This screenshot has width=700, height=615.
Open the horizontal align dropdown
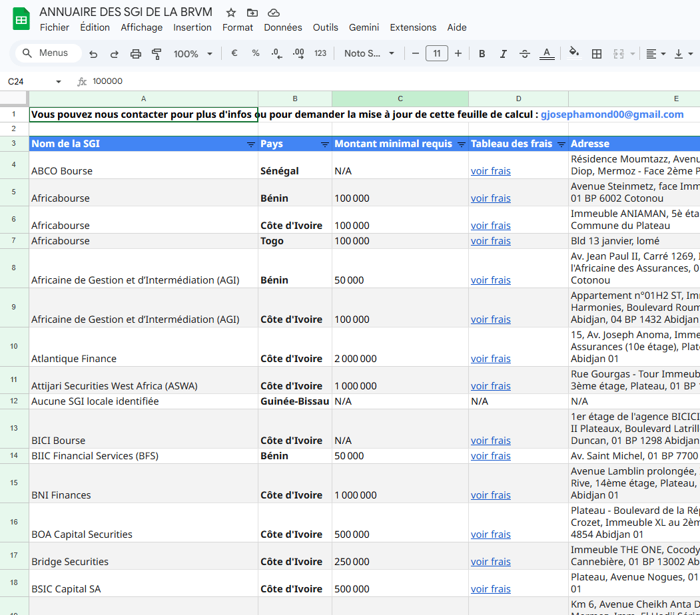[656, 54]
